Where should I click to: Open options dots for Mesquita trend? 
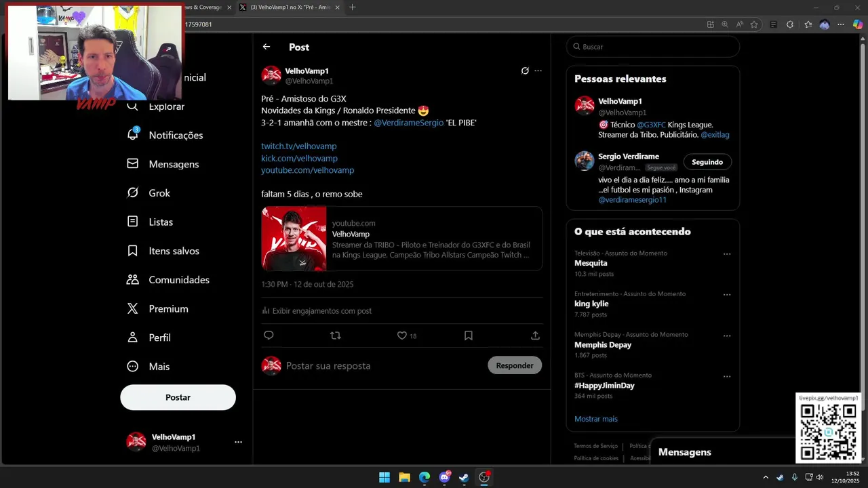727,254
